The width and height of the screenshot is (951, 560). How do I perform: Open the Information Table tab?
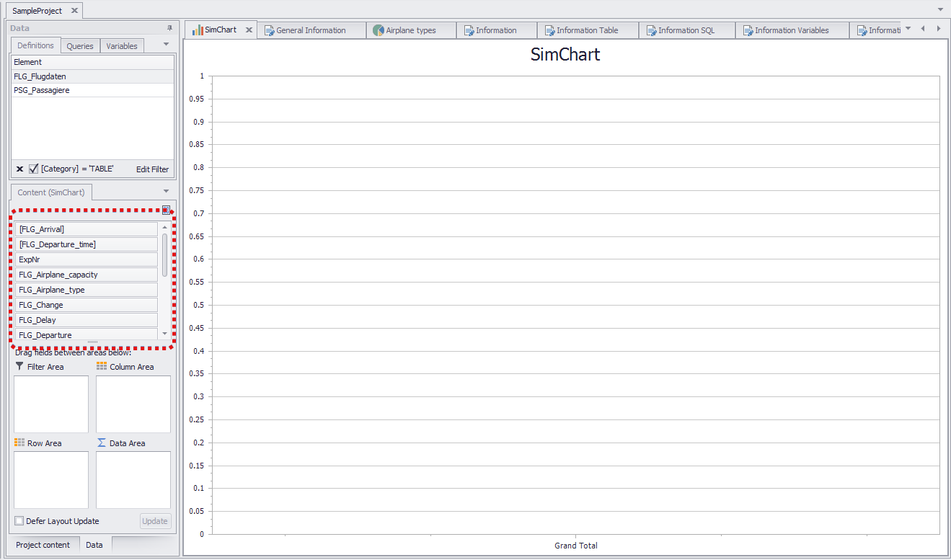click(588, 30)
